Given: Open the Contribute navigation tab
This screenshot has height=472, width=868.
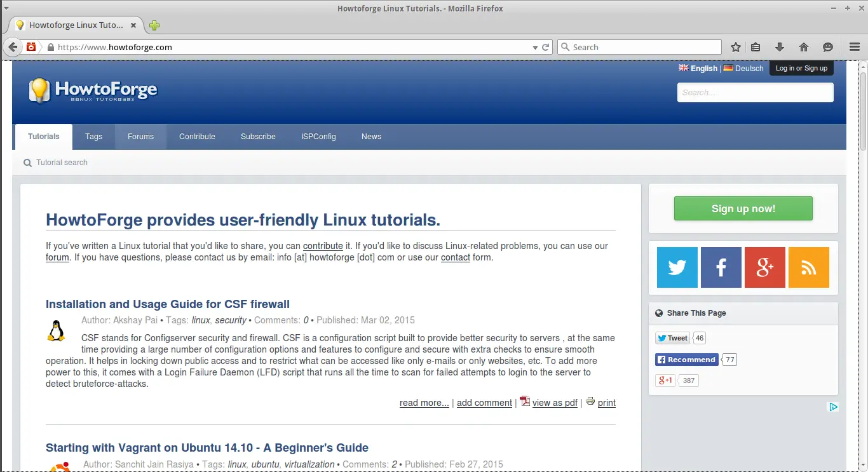Looking at the screenshot, I should point(197,137).
